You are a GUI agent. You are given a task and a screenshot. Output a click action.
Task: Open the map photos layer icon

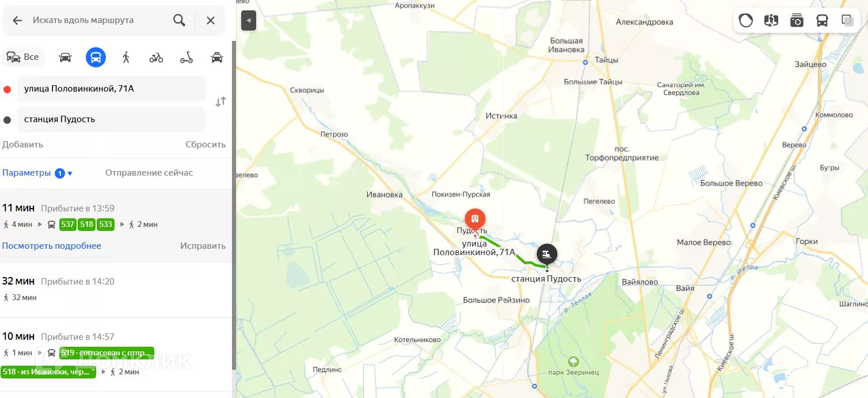[x=797, y=21]
